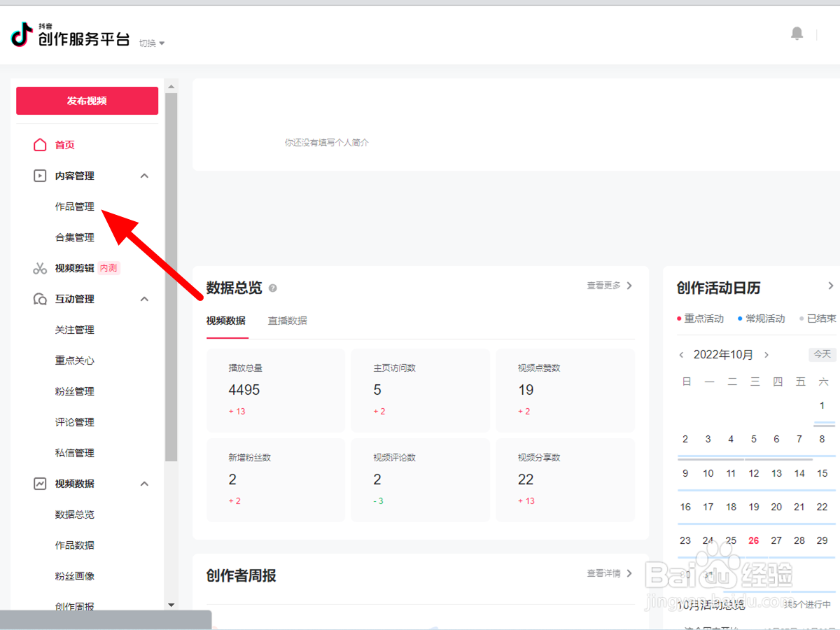The width and height of the screenshot is (840, 630).
Task: Click 你还没有填写个人简介 text
Action: [326, 143]
